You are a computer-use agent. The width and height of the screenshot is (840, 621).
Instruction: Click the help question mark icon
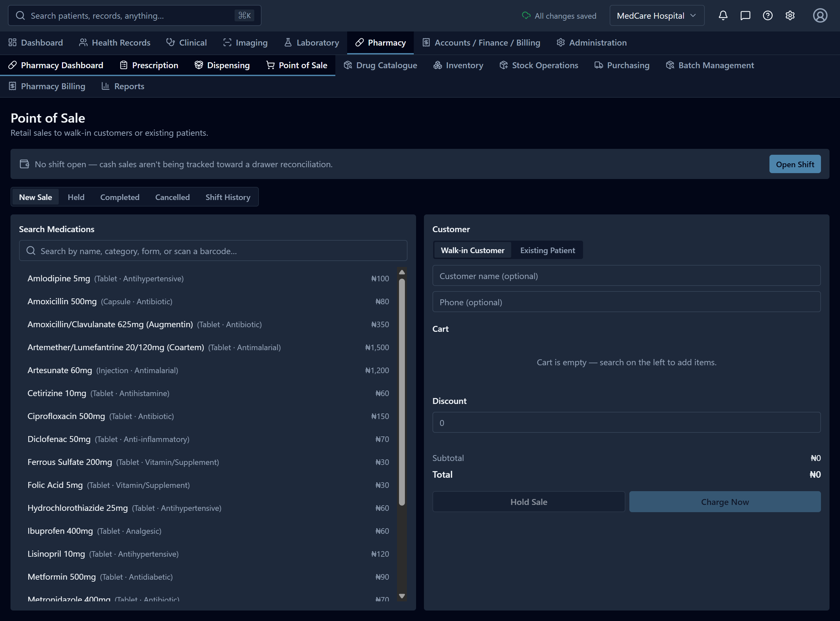pyautogui.click(x=767, y=15)
